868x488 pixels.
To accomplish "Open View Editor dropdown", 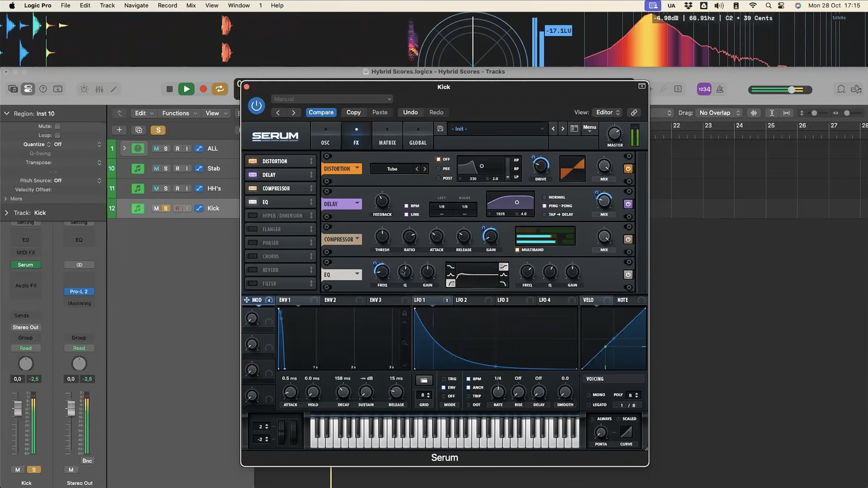I will [608, 113].
